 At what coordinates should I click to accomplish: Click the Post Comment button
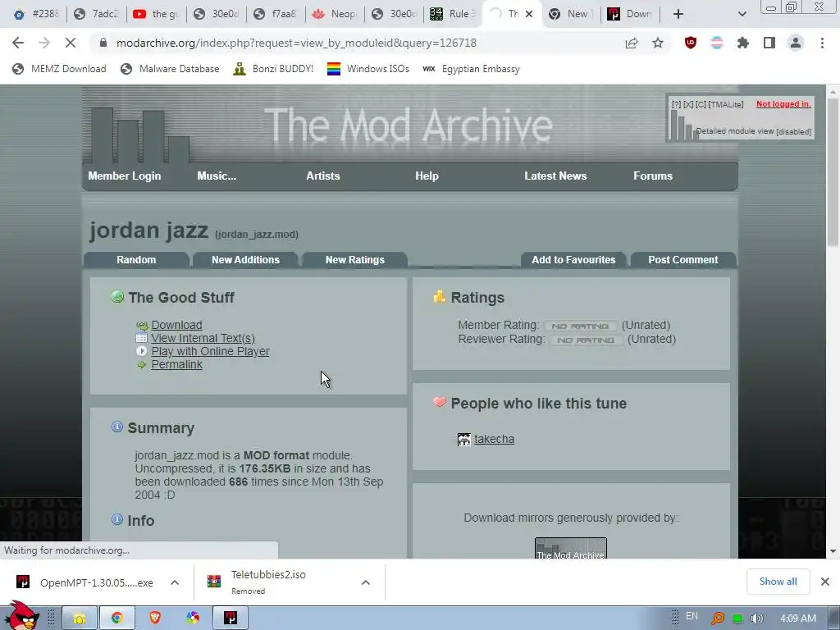coord(683,260)
